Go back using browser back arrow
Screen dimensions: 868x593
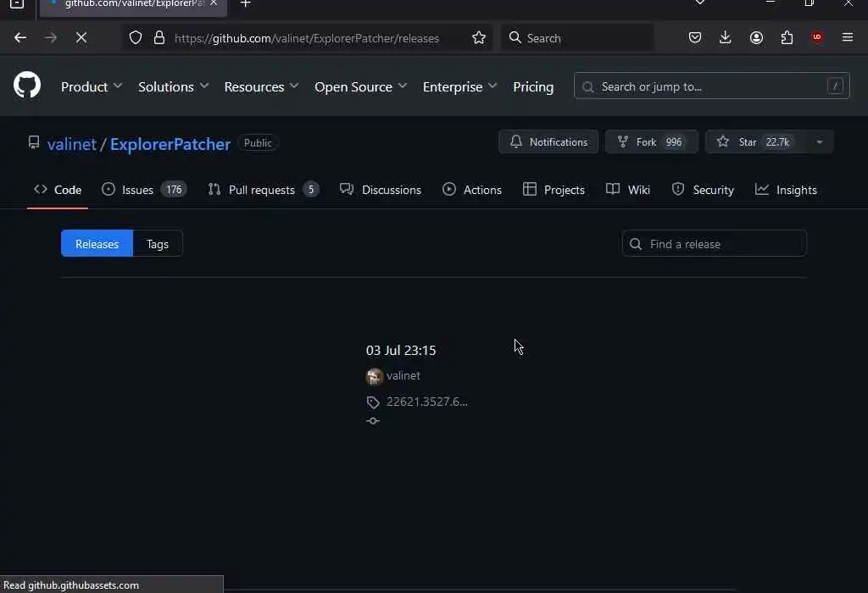click(20, 37)
